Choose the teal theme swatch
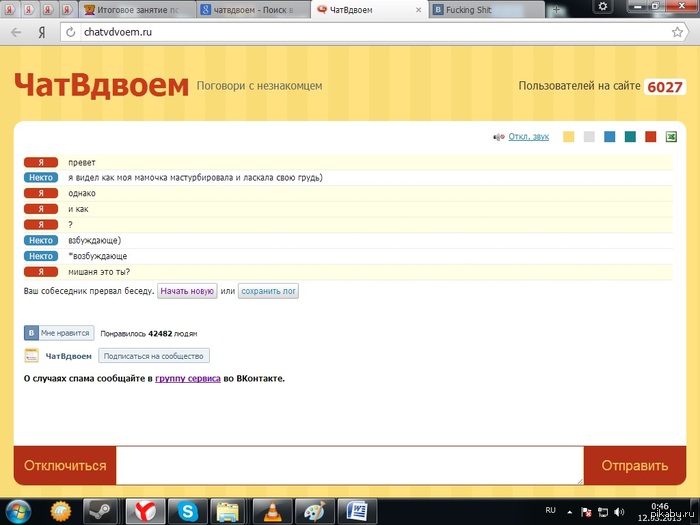 [630, 137]
